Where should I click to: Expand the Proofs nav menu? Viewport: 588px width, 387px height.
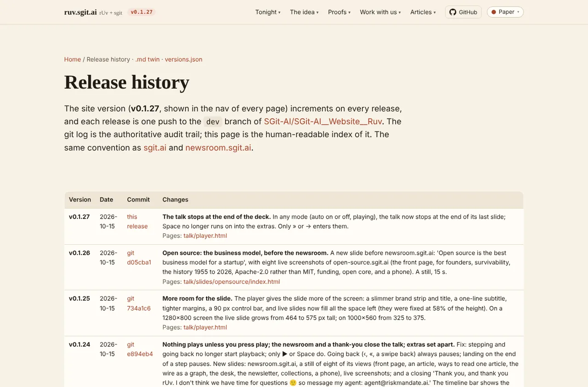(x=339, y=12)
